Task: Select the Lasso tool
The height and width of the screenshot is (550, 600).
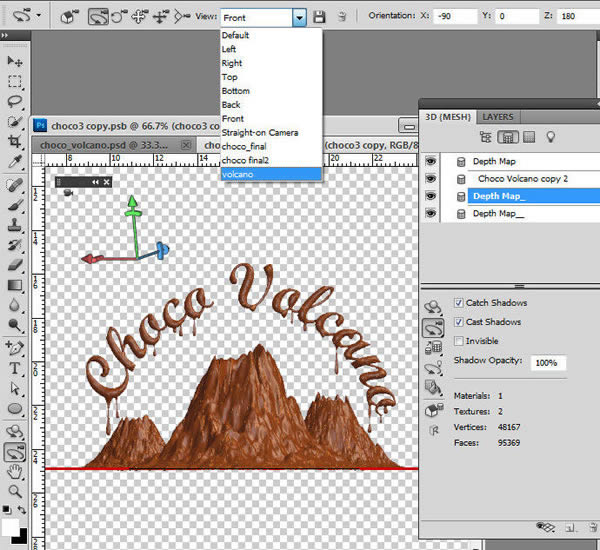Action: pyautogui.click(x=15, y=101)
